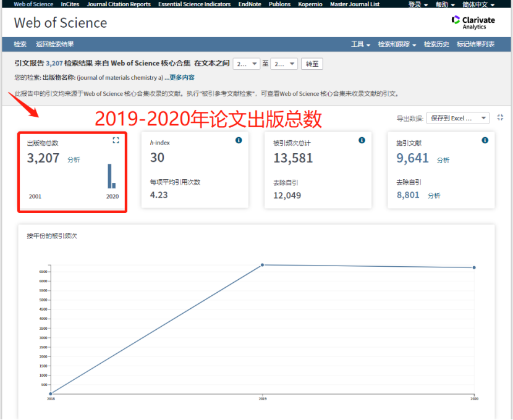Screen dimensions: 513x420
Task: Go to the Web of Science top link
Action: (x=33, y=4)
